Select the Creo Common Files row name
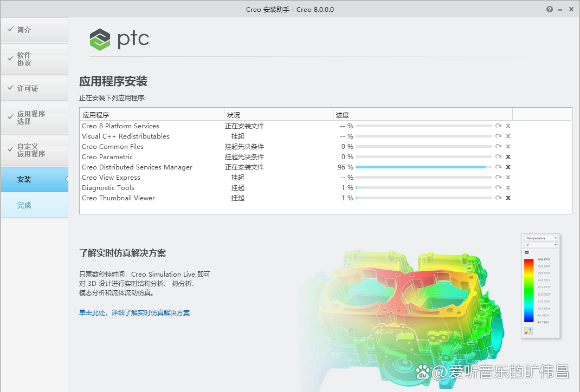This screenshot has height=392, width=580. [x=112, y=147]
